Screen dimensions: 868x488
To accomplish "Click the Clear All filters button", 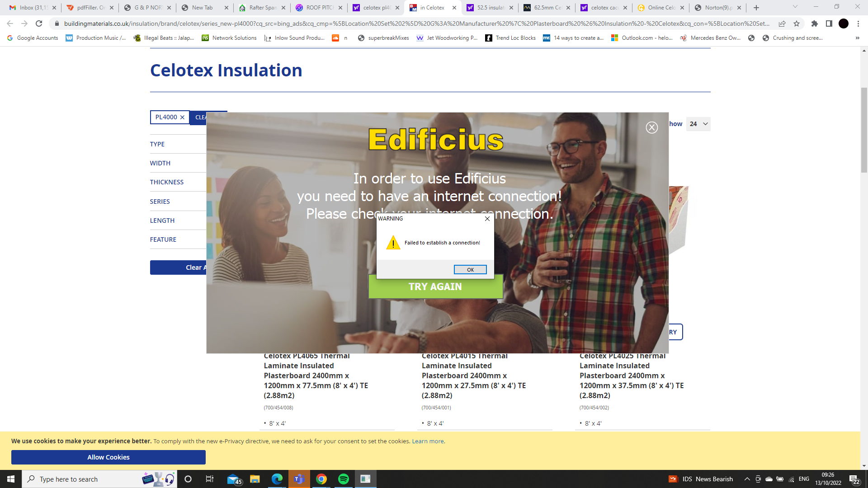I will click(178, 267).
